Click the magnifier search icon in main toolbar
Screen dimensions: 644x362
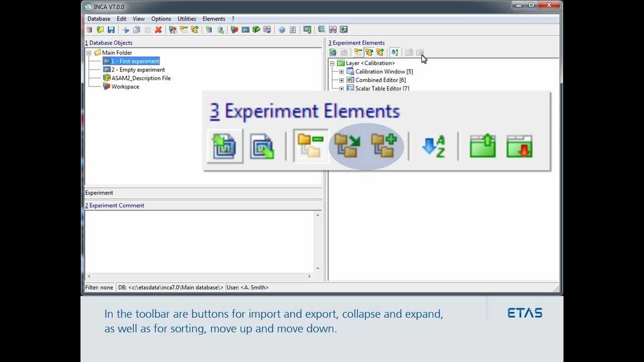321,30
